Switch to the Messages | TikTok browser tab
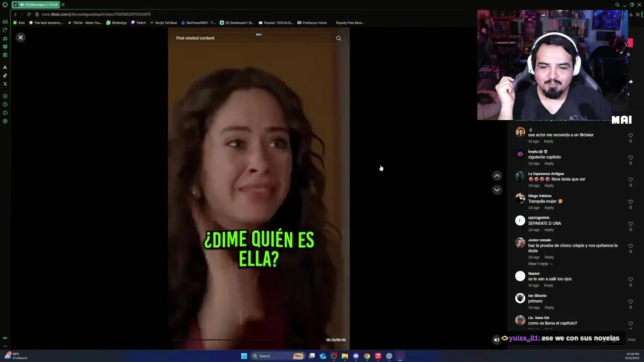This screenshot has width=644, height=362. coord(36,5)
